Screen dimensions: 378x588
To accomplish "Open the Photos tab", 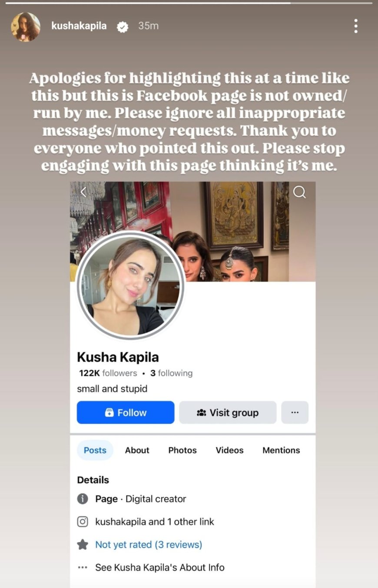I will 182,450.
